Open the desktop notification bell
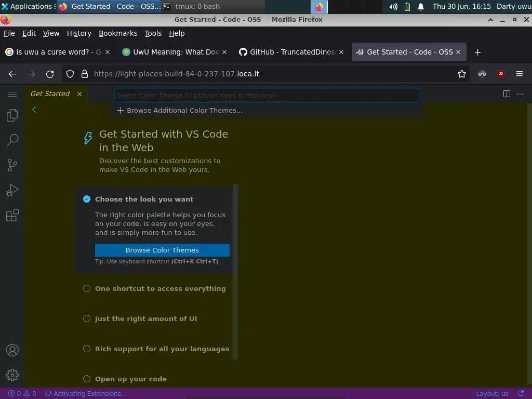This screenshot has width=532, height=399. click(x=421, y=7)
